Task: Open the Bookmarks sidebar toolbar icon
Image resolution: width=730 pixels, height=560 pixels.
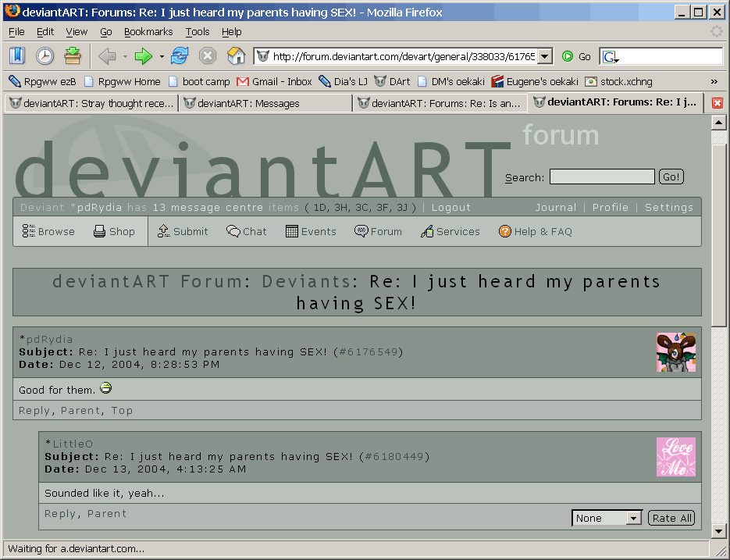Action: coord(17,56)
